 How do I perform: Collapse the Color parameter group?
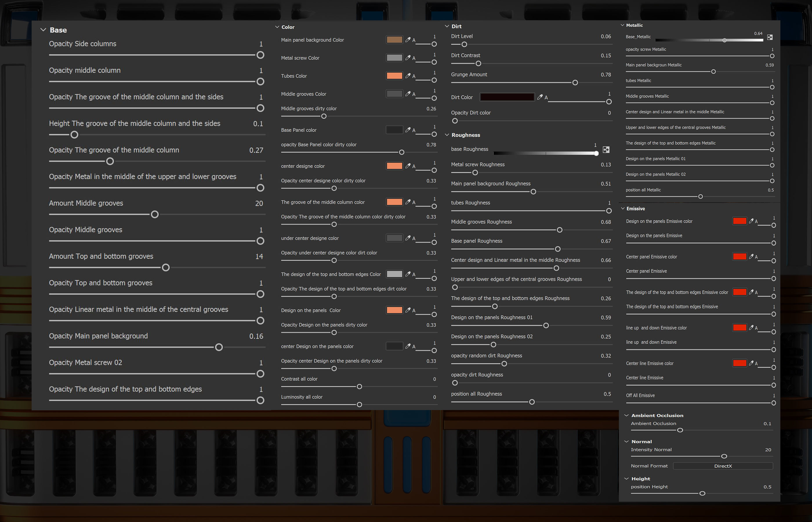pyautogui.click(x=277, y=27)
